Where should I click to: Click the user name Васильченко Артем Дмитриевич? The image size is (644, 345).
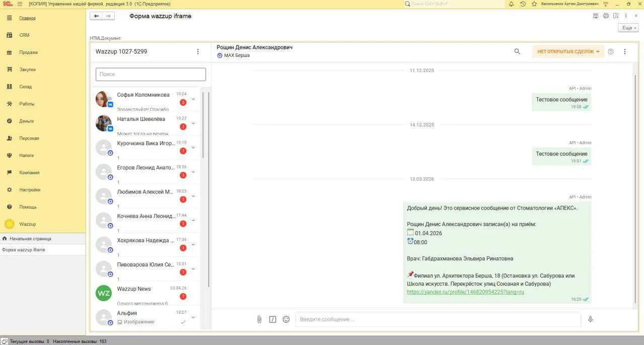(x=570, y=4)
